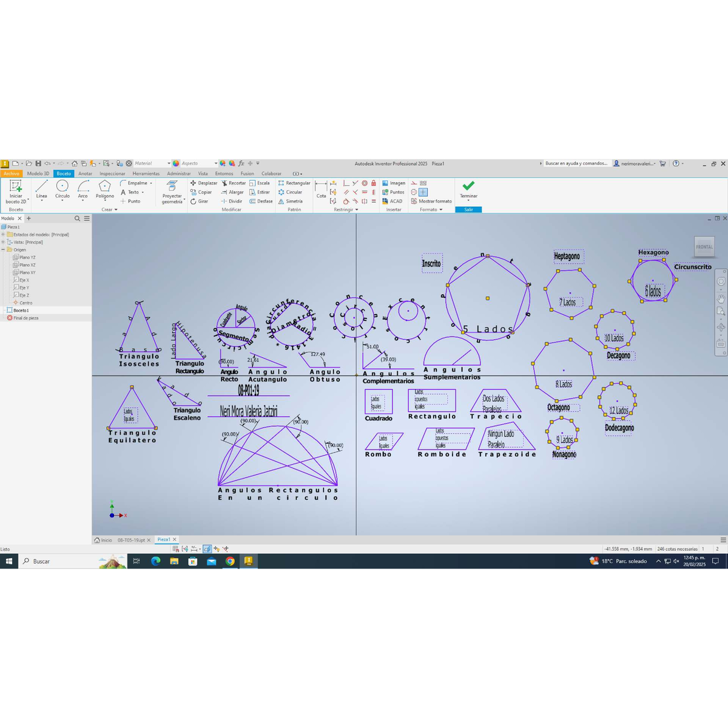Click the FRONTAL view cube face
The image size is (728, 728).
click(704, 247)
